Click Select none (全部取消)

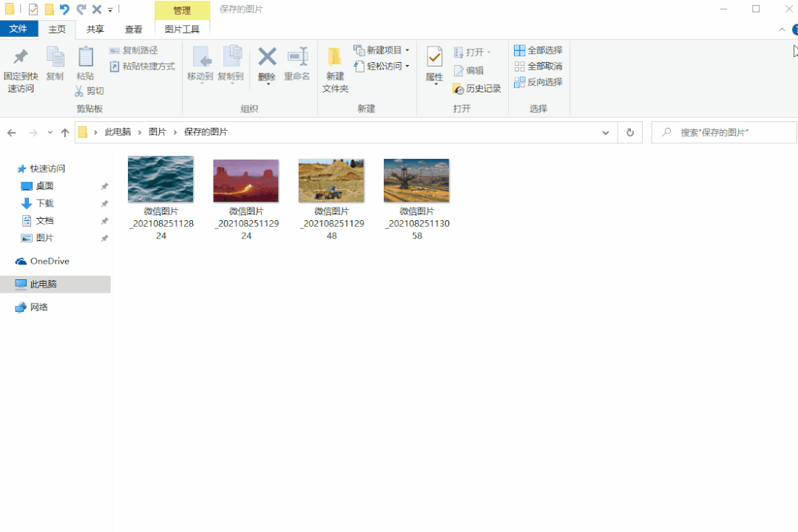[x=538, y=66]
